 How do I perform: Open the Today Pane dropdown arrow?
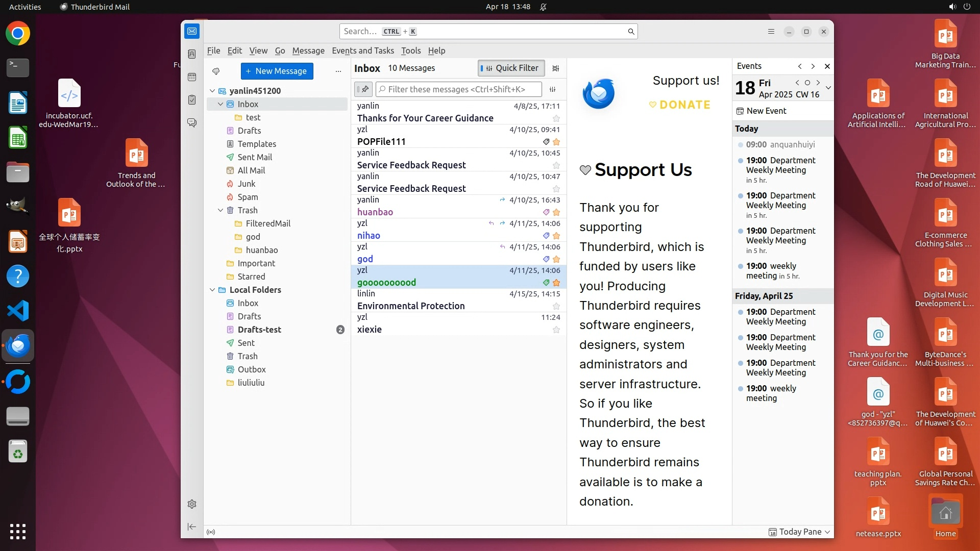827,532
